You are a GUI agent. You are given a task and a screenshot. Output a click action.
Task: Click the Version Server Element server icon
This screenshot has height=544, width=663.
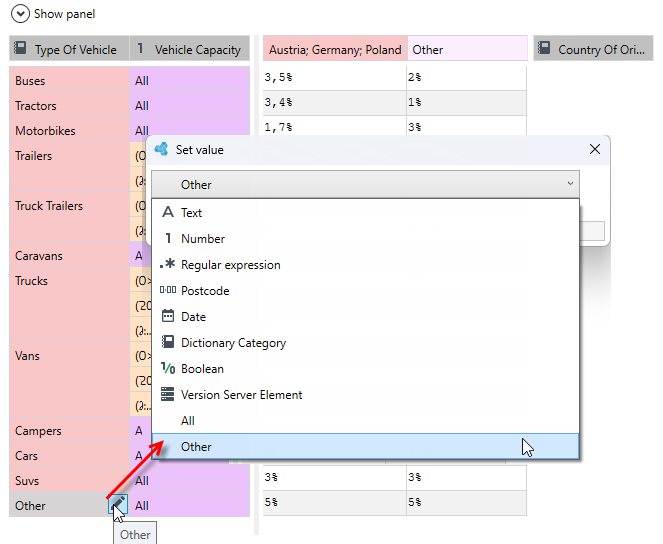click(167, 394)
